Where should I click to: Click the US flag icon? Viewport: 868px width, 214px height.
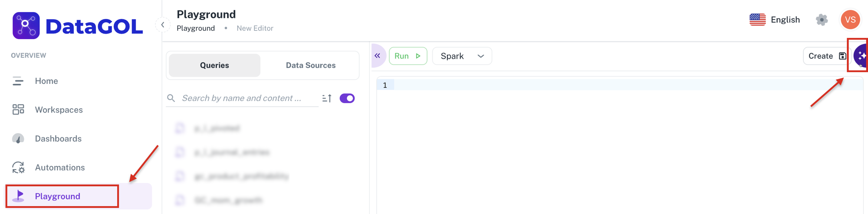pyautogui.click(x=758, y=20)
